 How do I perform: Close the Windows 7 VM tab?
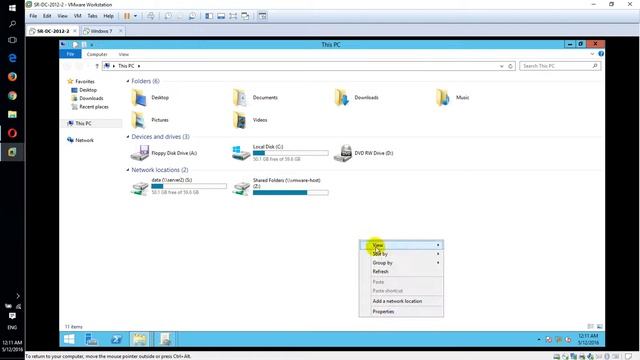[120, 31]
